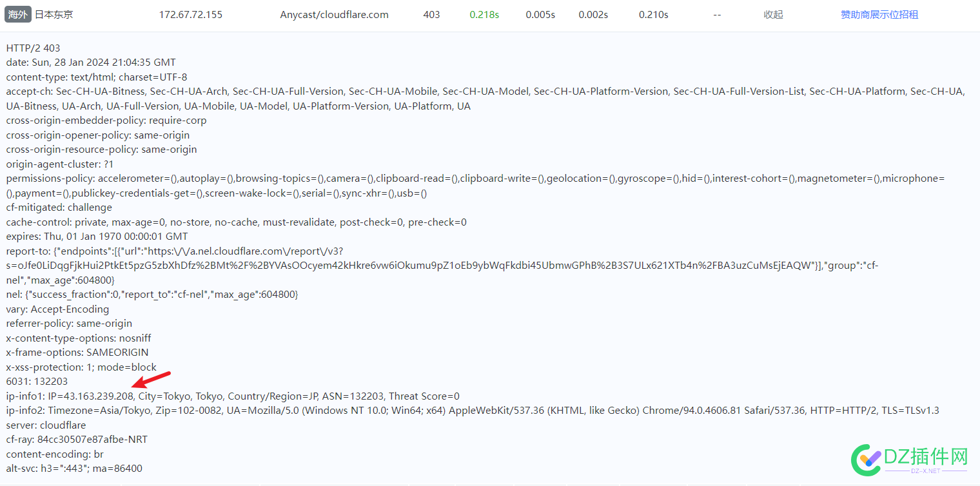The width and height of the screenshot is (980, 486).
Task: Click the 403 status code in the row
Action: pyautogui.click(x=432, y=14)
